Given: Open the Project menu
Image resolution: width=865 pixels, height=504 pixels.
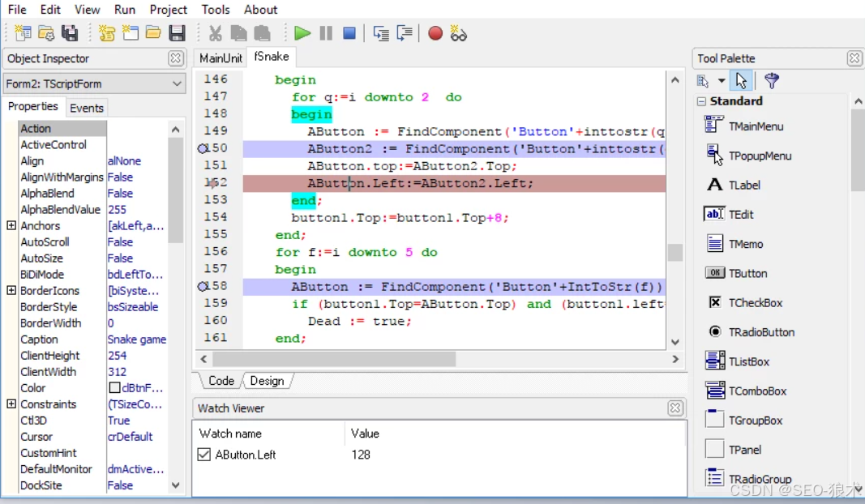Looking at the screenshot, I should click(169, 10).
